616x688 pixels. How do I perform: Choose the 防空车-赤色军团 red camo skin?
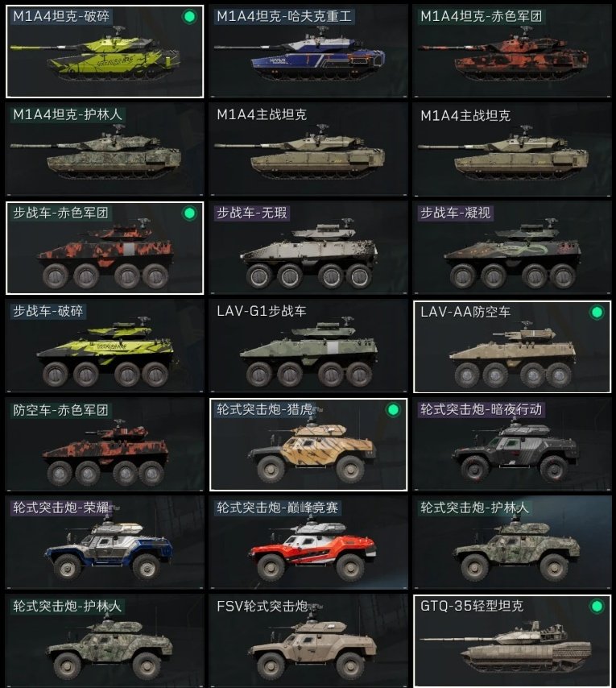tap(105, 445)
